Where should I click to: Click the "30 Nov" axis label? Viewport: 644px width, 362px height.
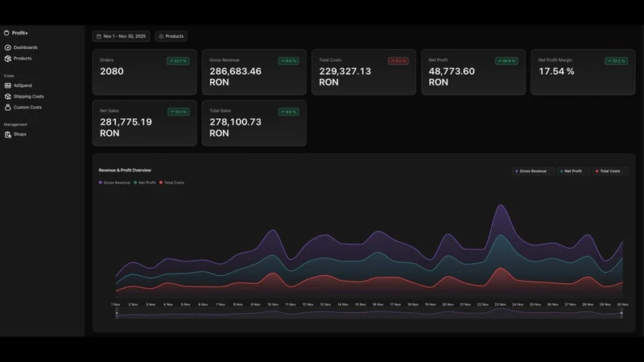pyautogui.click(x=622, y=305)
